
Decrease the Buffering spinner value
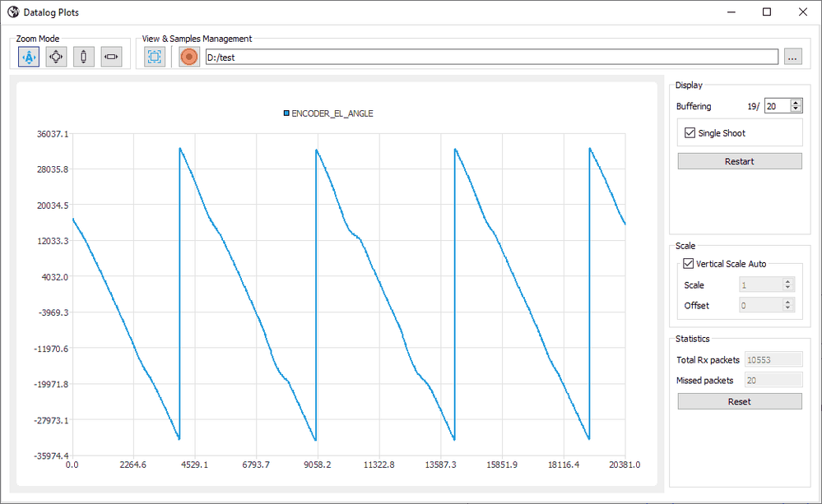(796, 109)
